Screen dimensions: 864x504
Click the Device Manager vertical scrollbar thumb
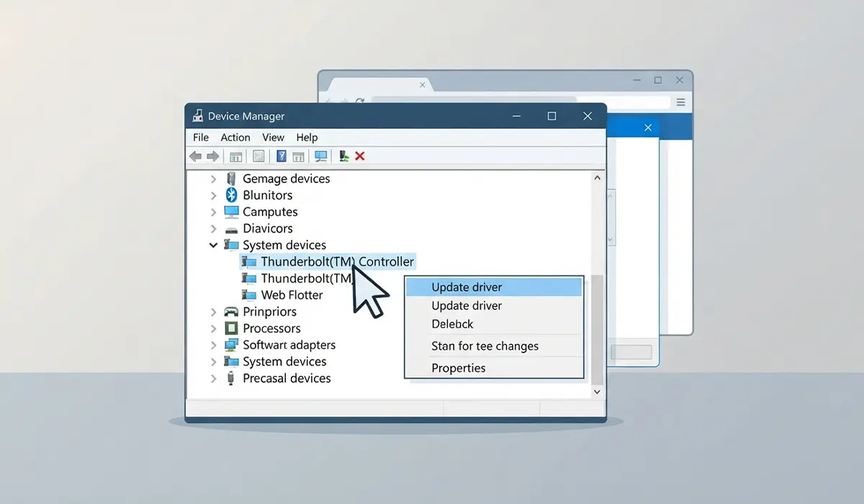pyautogui.click(x=597, y=328)
